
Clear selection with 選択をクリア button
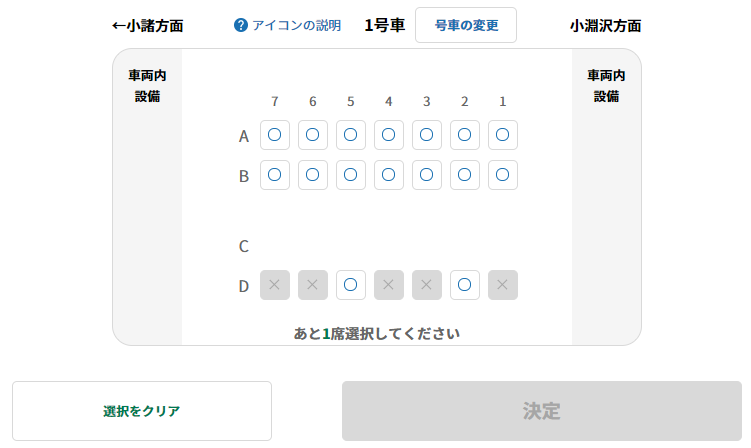(142, 411)
